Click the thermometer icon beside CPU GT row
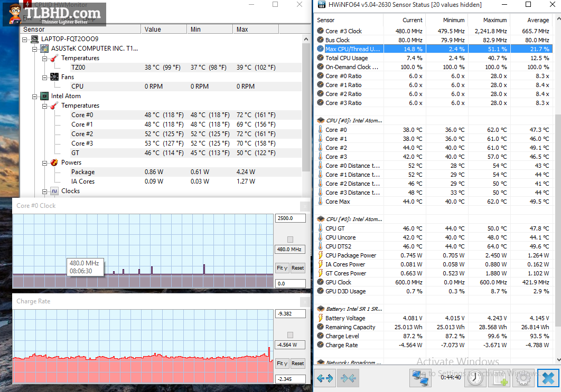 [x=320, y=228]
